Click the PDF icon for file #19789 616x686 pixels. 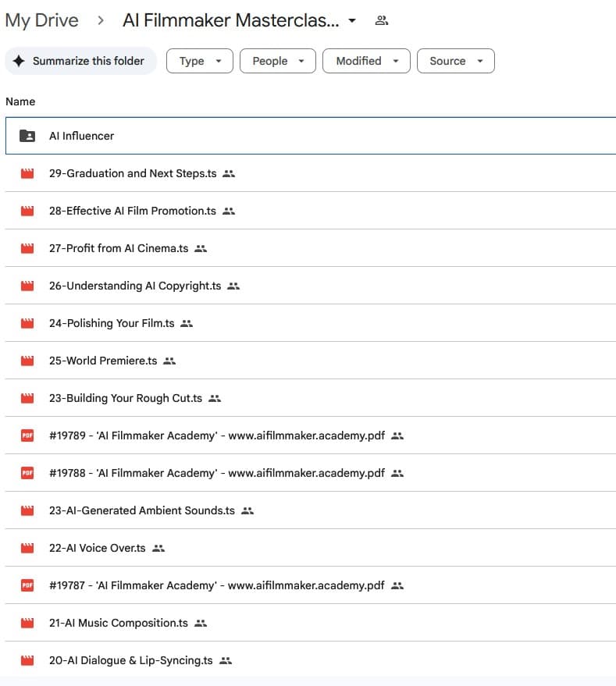point(27,435)
